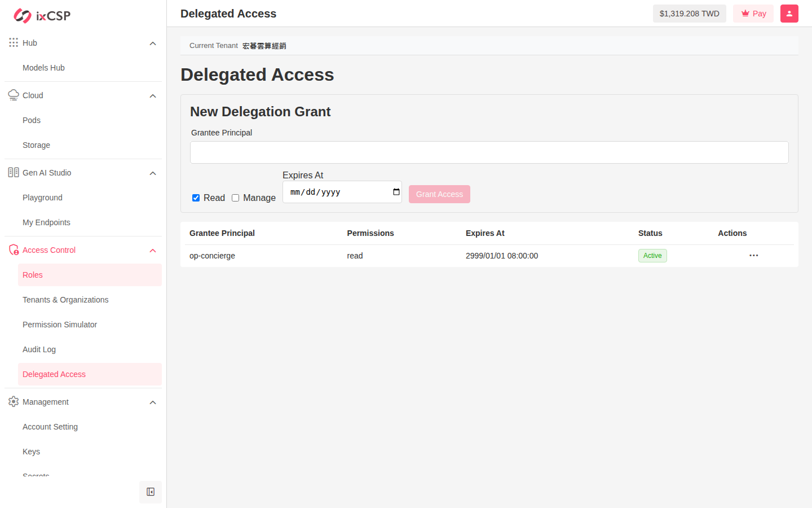Click the ixCSP logo

[42, 16]
